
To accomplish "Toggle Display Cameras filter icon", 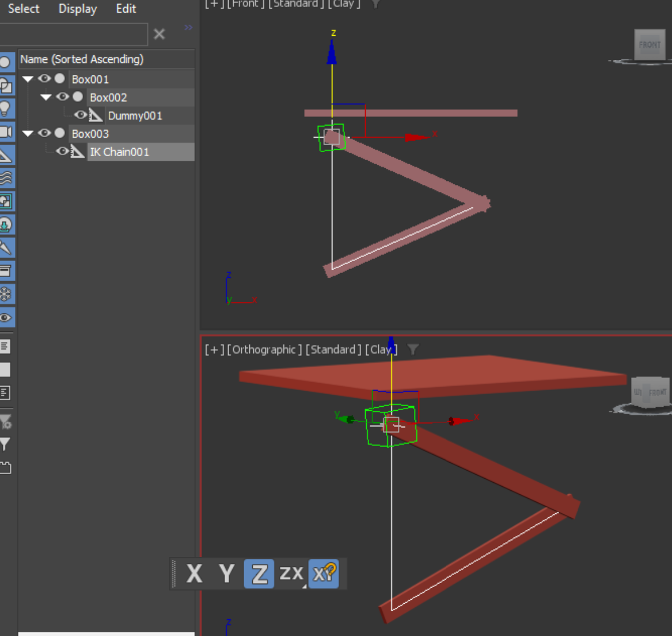I will pyautogui.click(x=6, y=132).
